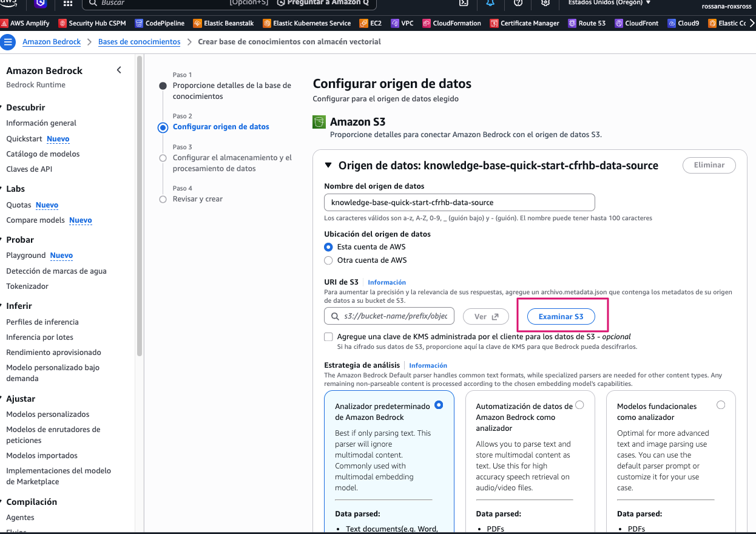
Task: Open the Route 53 bookmark
Action: tap(587, 23)
